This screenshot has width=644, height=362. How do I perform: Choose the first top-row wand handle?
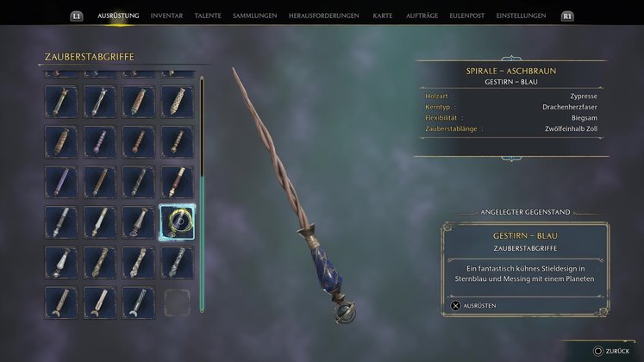pos(61,102)
